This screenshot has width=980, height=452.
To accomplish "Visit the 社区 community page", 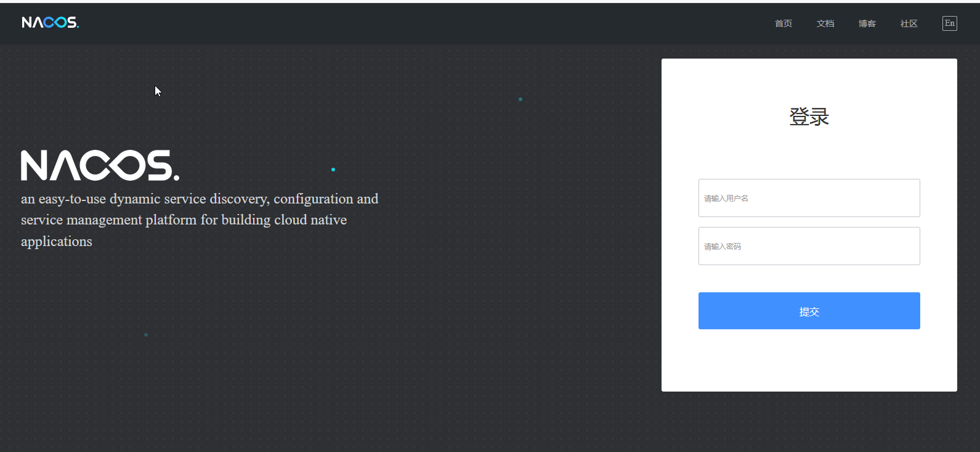I will click(x=909, y=23).
